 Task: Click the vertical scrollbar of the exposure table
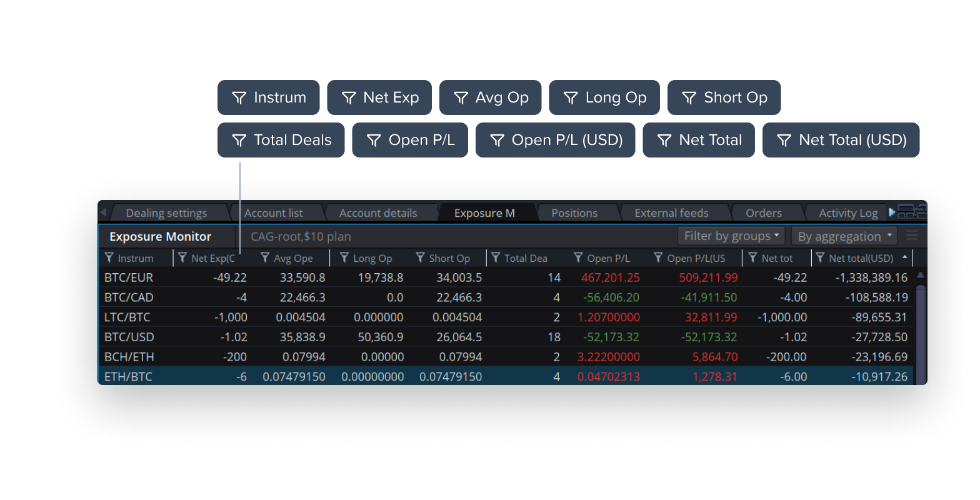[x=920, y=325]
